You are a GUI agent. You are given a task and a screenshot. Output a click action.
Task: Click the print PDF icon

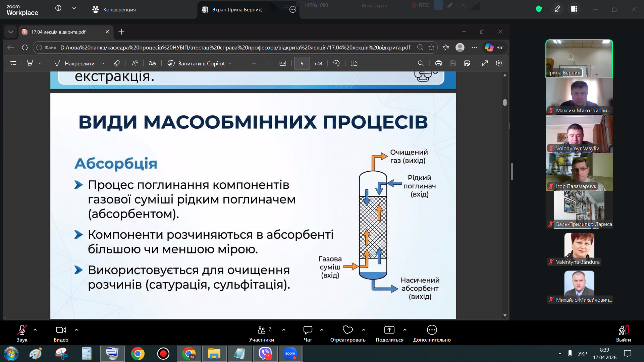[x=438, y=63]
